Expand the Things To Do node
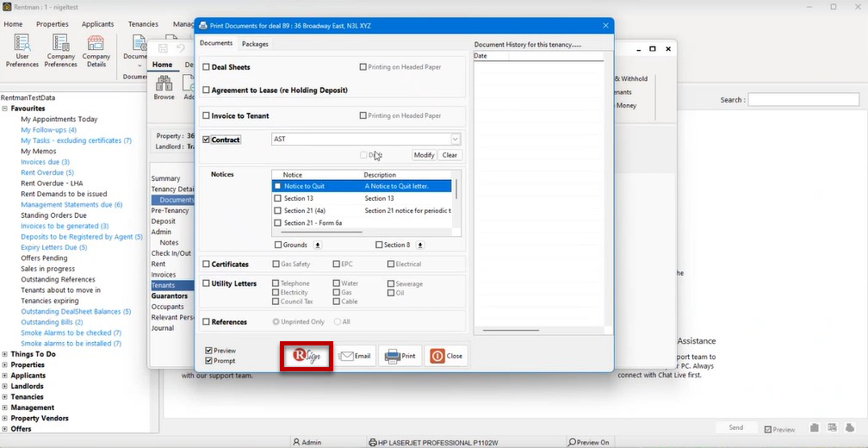Screen dimensions: 868x448 [x=5, y=354]
